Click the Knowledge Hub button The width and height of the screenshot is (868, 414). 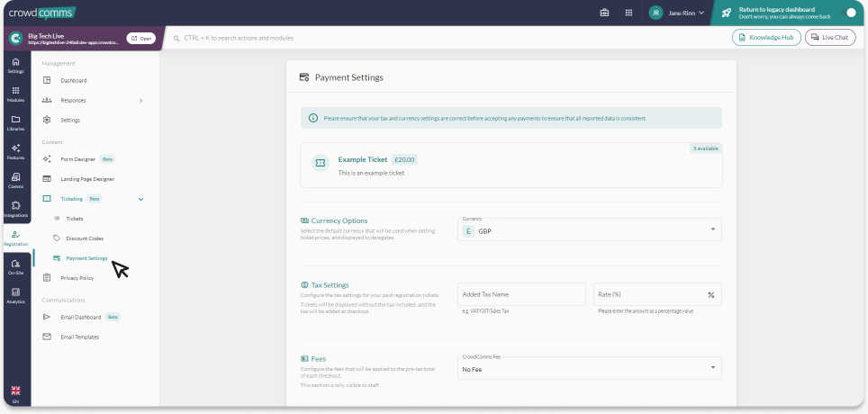click(x=765, y=38)
